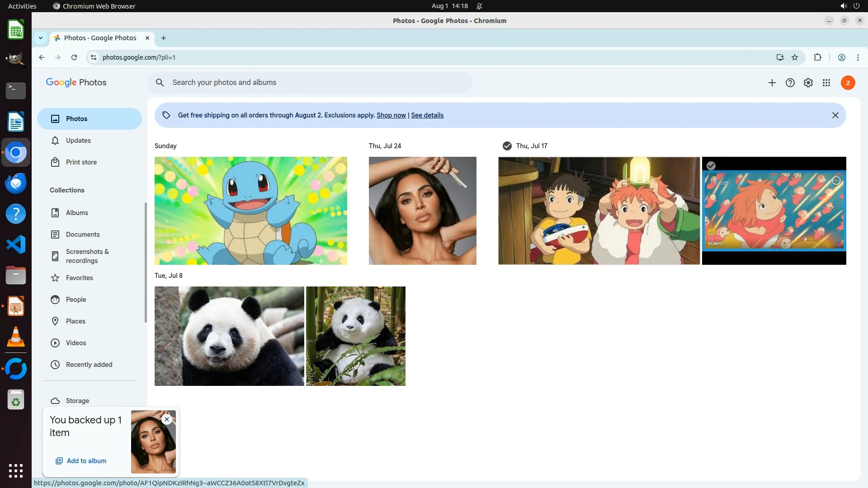868x488 pixels.
Task: Open the Google apps grid
Action: (826, 83)
